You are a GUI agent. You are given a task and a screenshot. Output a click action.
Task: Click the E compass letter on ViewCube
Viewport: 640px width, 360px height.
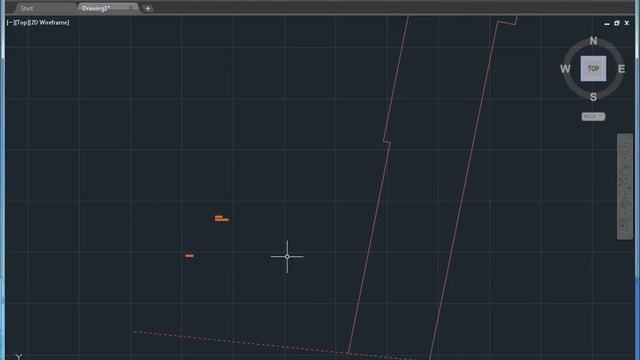coord(621,69)
